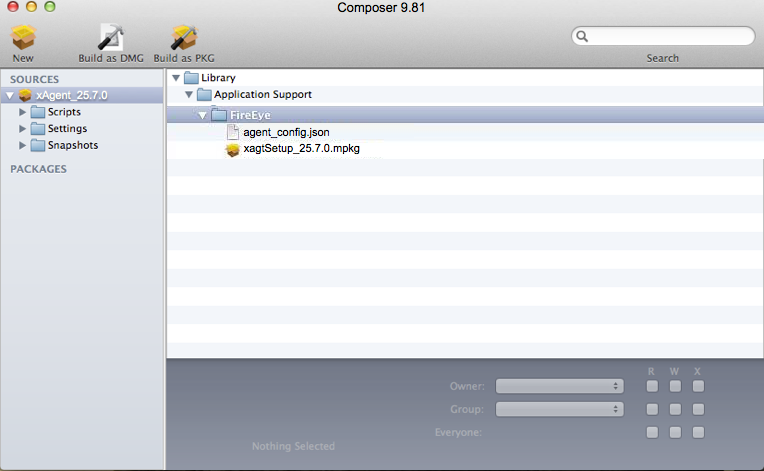Expand the Scripts folder triangle

pos(22,112)
